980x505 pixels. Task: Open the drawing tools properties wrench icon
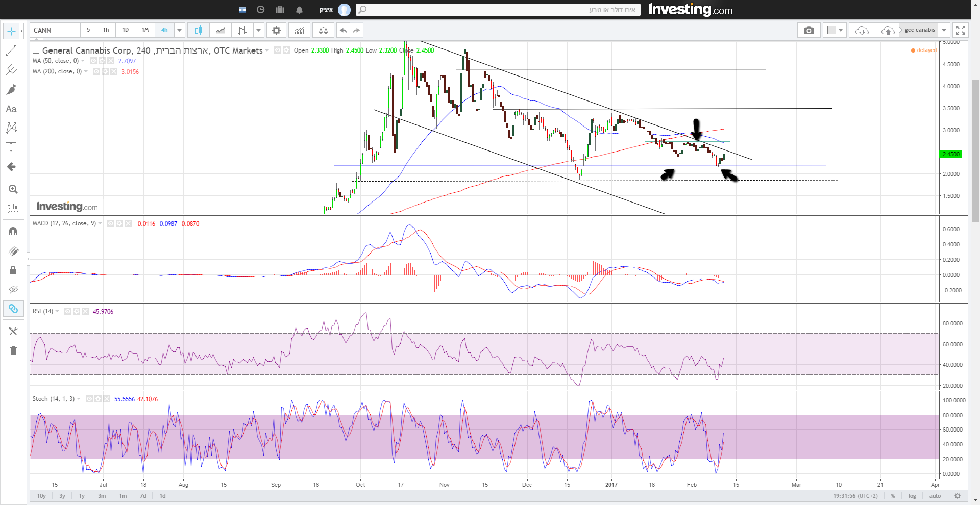pyautogui.click(x=13, y=331)
